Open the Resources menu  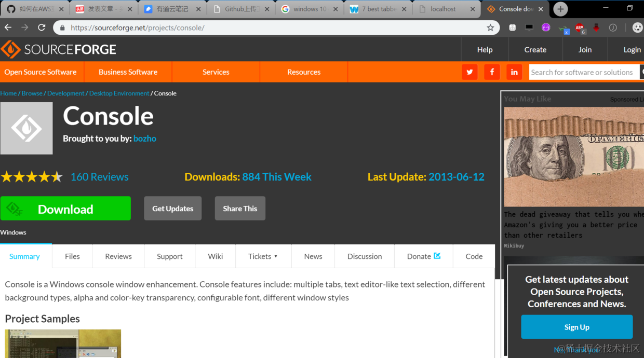click(304, 72)
